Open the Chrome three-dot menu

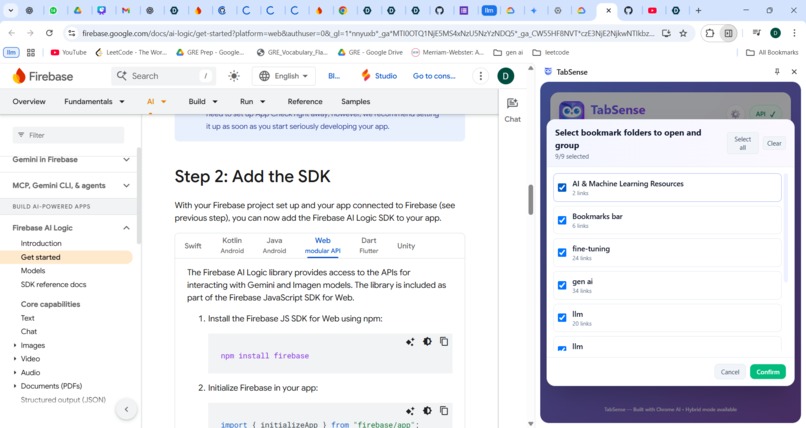click(795, 33)
